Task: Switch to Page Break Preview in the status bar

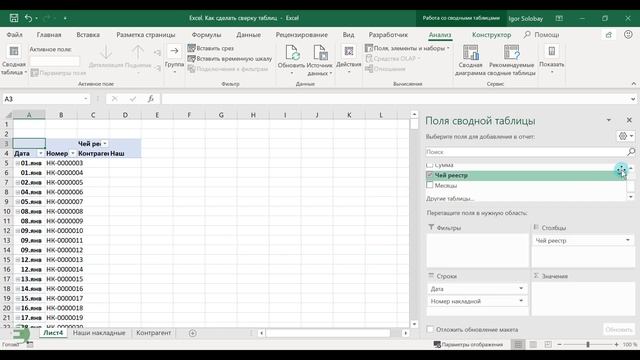Action: 548,344
